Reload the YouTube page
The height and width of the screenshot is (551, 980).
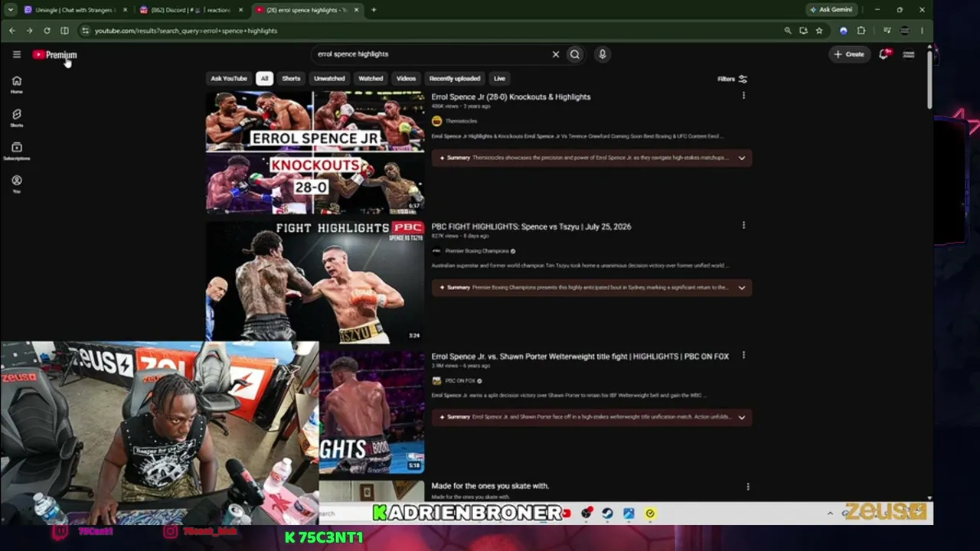[x=47, y=31]
